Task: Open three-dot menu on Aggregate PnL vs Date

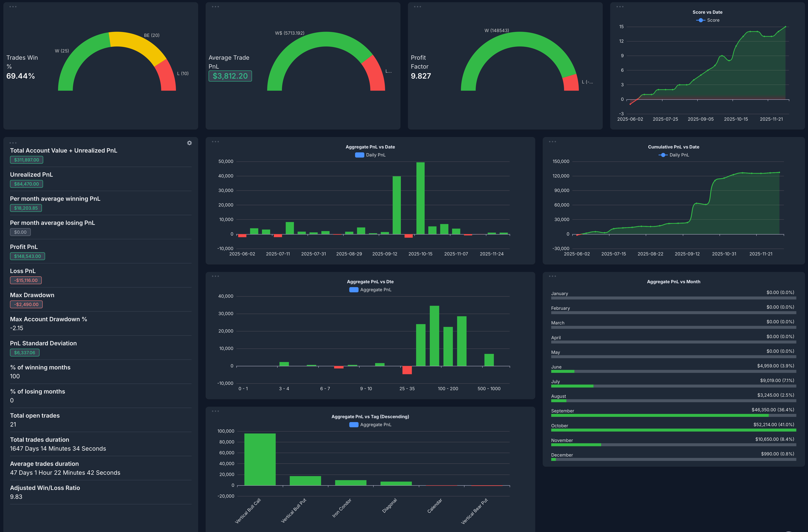Action: 215,142
